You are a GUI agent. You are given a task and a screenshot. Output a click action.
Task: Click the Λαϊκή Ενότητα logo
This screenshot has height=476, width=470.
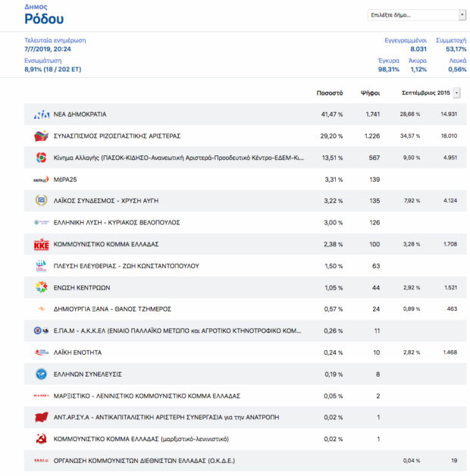42,352
